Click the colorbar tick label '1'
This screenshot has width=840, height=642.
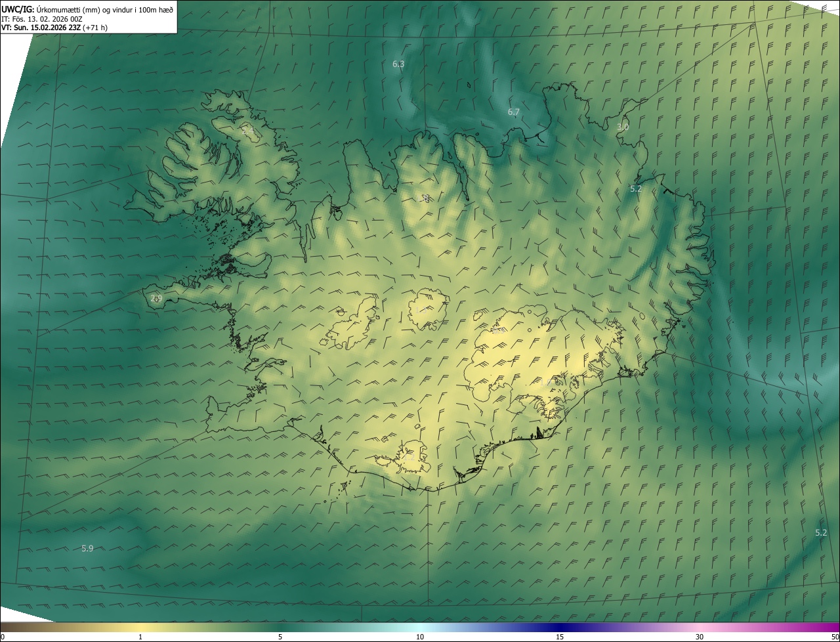140,637
